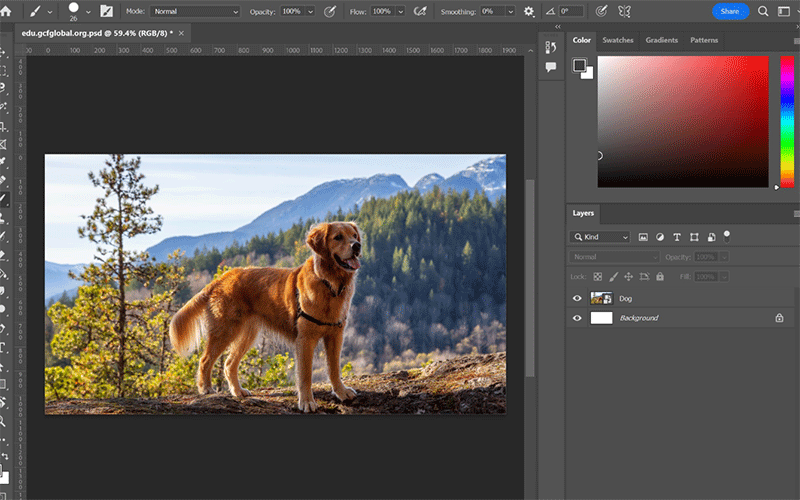Select the Layers panel tab
This screenshot has height=500, width=800.
583,213
